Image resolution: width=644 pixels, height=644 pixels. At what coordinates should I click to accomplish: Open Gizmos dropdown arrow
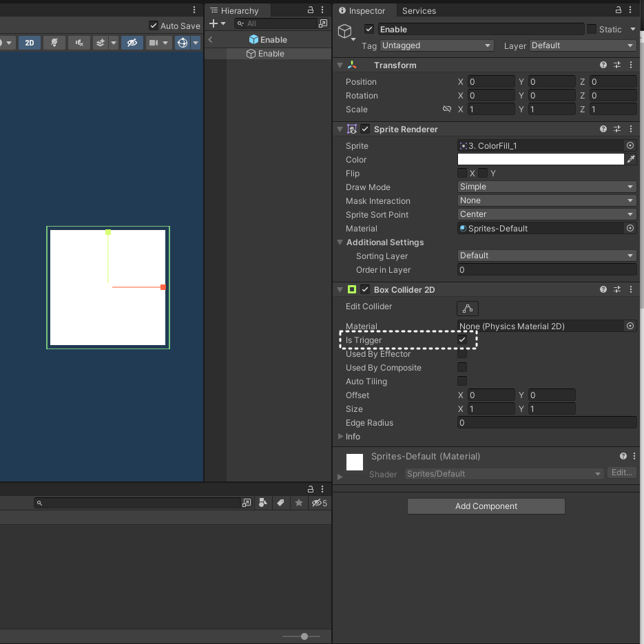pos(196,43)
